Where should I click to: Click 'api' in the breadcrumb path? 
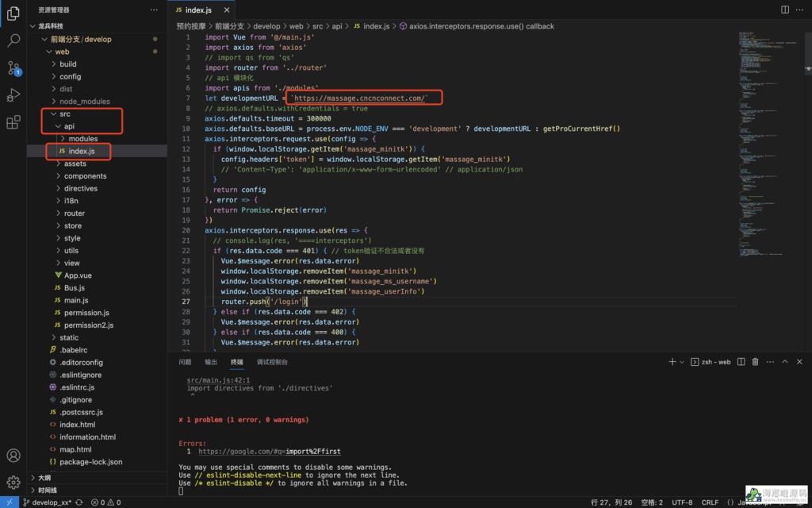(x=337, y=26)
